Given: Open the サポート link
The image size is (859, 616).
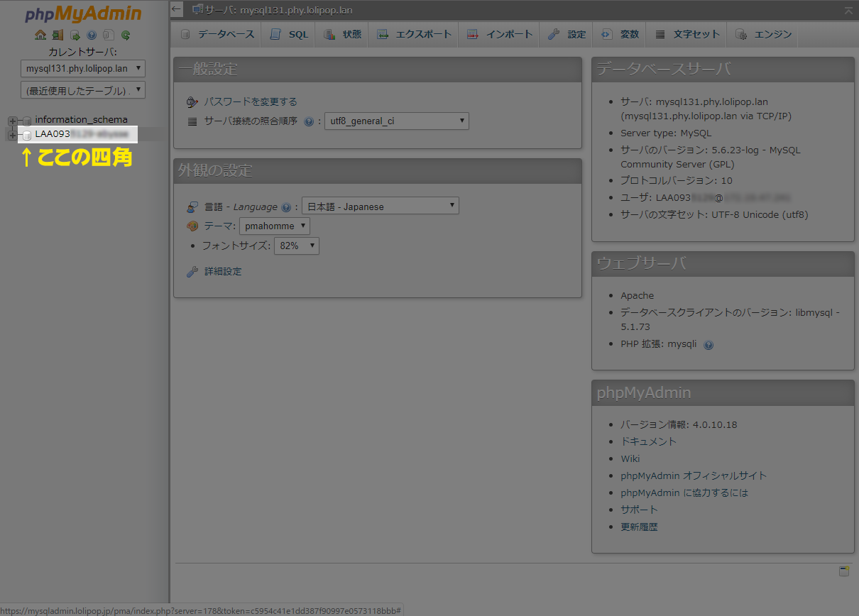Looking at the screenshot, I should 639,510.
